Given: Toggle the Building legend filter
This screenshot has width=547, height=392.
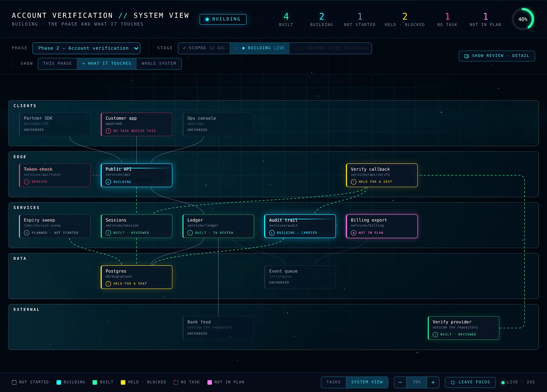Looking at the screenshot, I should coord(71,382).
